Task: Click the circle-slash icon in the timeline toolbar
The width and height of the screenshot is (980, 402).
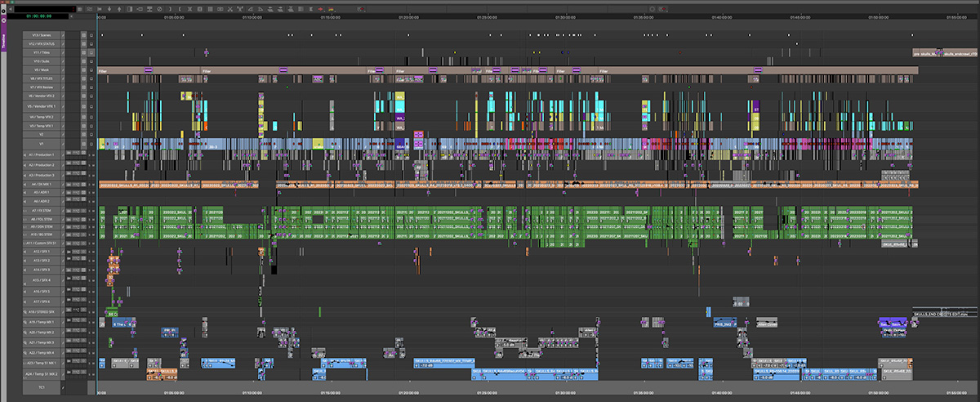Action: pyautogui.click(x=159, y=8)
